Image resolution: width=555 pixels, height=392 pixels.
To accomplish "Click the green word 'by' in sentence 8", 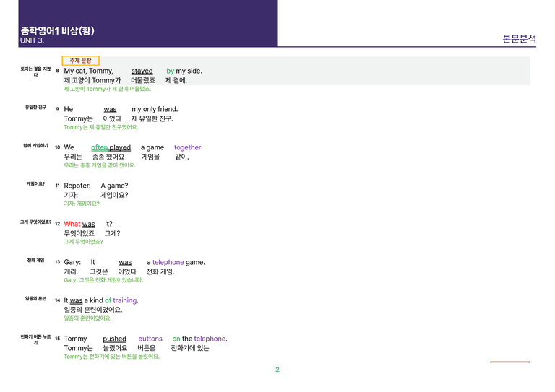I will (171, 71).
